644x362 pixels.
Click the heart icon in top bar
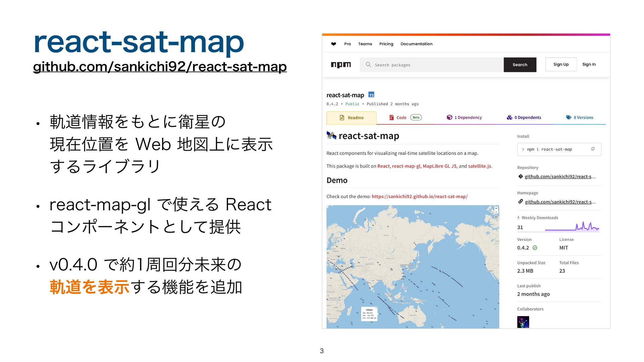(333, 44)
